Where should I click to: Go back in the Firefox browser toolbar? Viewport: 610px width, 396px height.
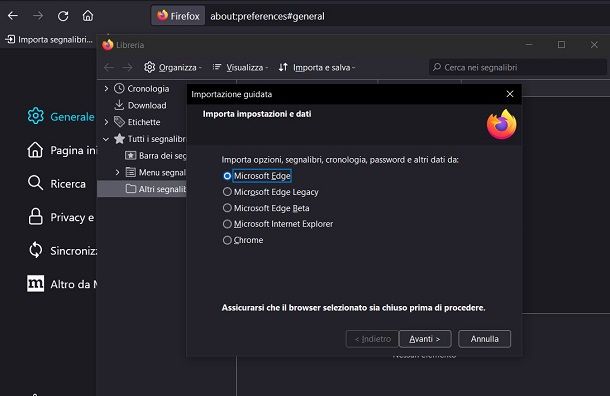(x=13, y=16)
